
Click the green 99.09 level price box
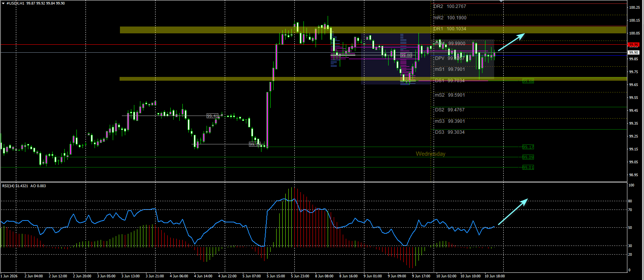528,157
